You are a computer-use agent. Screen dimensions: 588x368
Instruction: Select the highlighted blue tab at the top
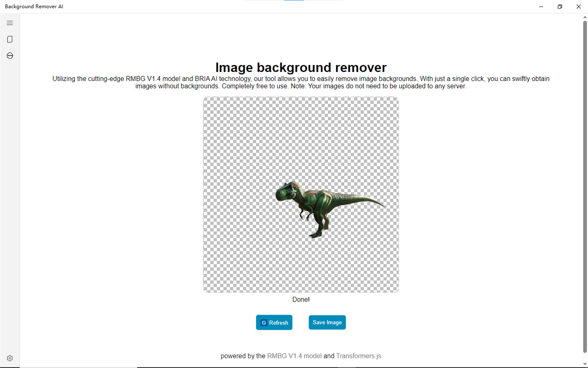point(294,1)
